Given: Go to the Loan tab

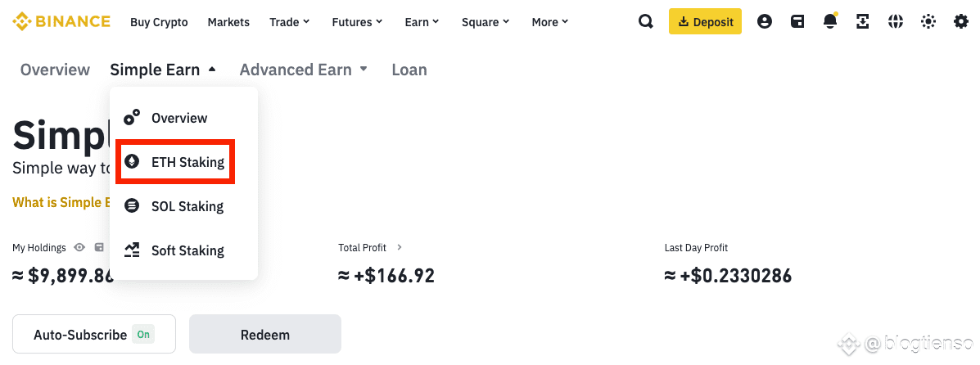Looking at the screenshot, I should tap(409, 70).
